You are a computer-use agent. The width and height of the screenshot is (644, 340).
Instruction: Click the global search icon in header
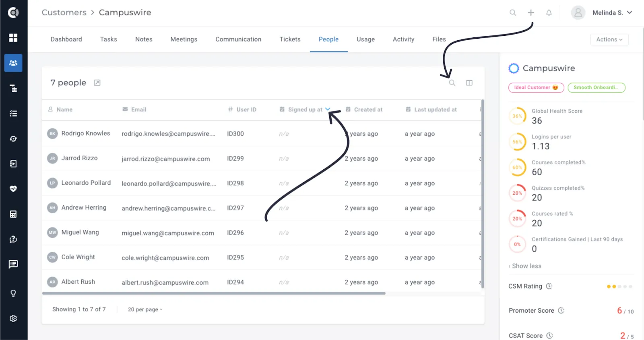pos(513,12)
